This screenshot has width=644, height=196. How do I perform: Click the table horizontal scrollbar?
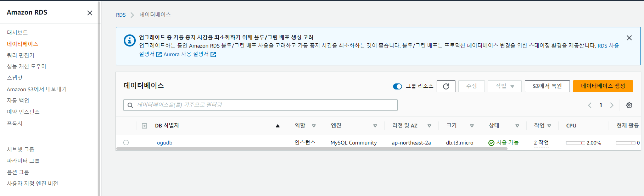coord(312,149)
